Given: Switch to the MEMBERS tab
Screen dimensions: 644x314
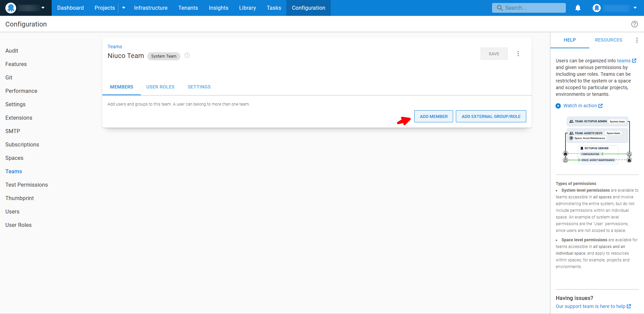Looking at the screenshot, I should 121,87.
